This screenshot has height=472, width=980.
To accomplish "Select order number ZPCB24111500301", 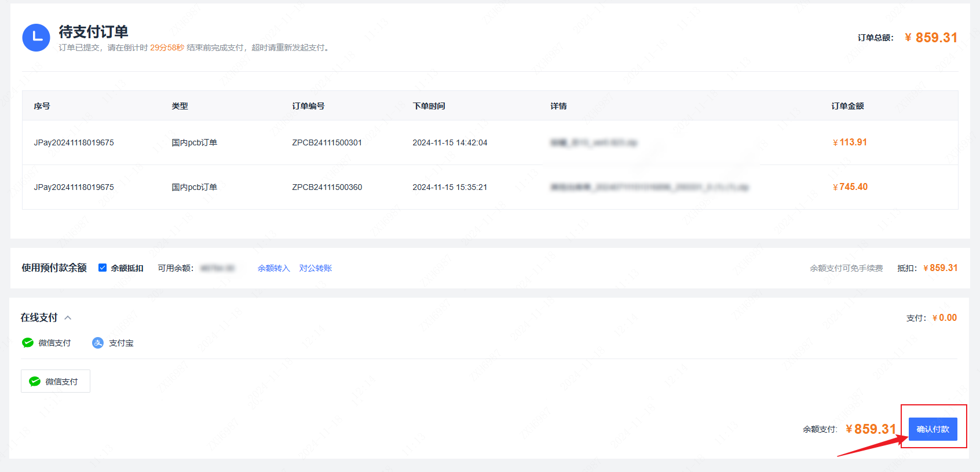I will 327,142.
